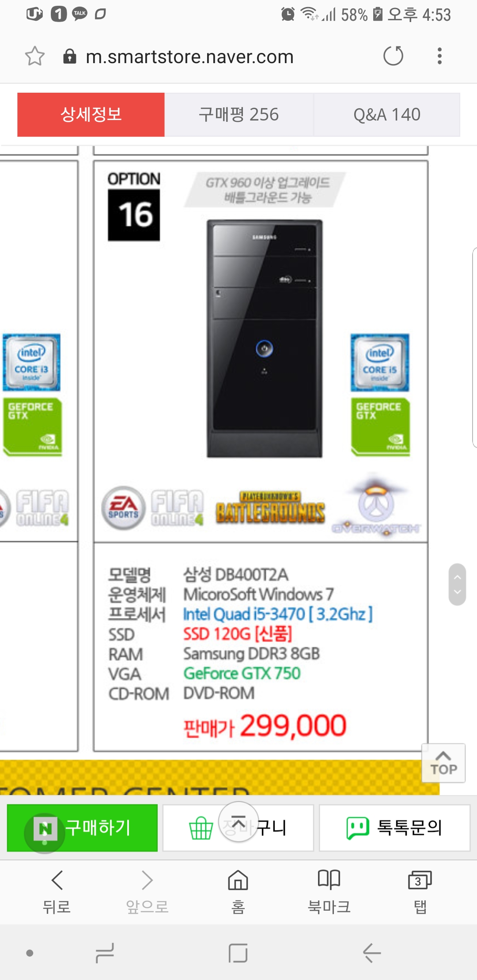Image resolution: width=477 pixels, height=980 pixels.
Task: Use the page scroll handle
Action: pyautogui.click(x=458, y=584)
